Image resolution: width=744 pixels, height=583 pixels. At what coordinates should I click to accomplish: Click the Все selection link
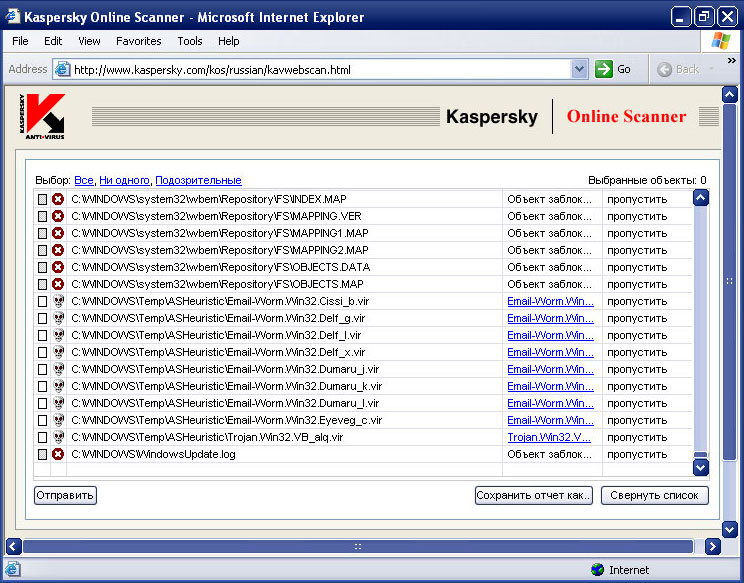coord(84,180)
